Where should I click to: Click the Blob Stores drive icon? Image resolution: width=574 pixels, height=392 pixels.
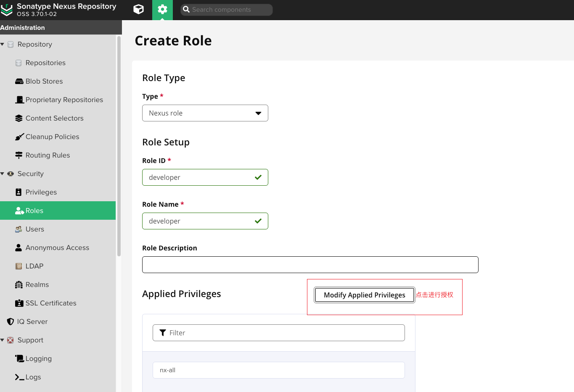(x=19, y=81)
